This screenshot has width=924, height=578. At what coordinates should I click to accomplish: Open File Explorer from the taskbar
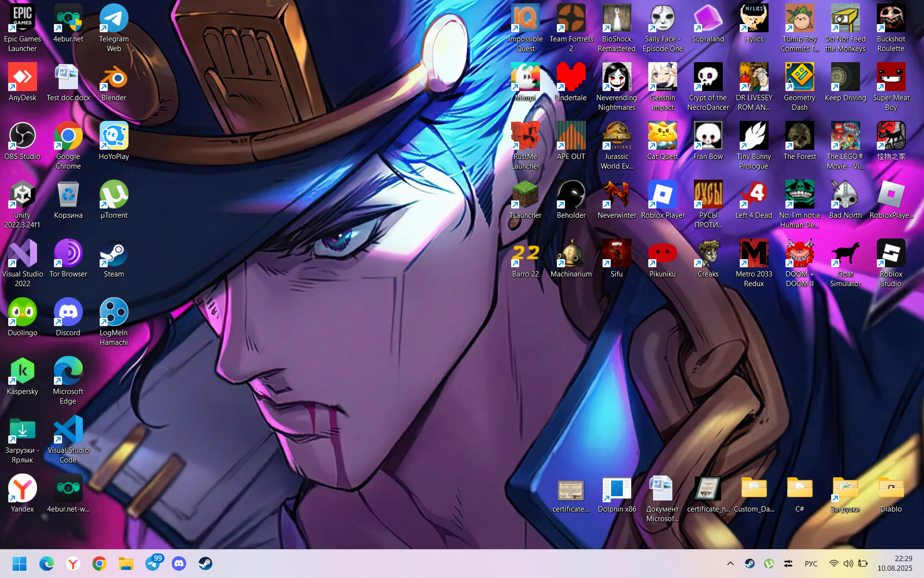coord(126,564)
